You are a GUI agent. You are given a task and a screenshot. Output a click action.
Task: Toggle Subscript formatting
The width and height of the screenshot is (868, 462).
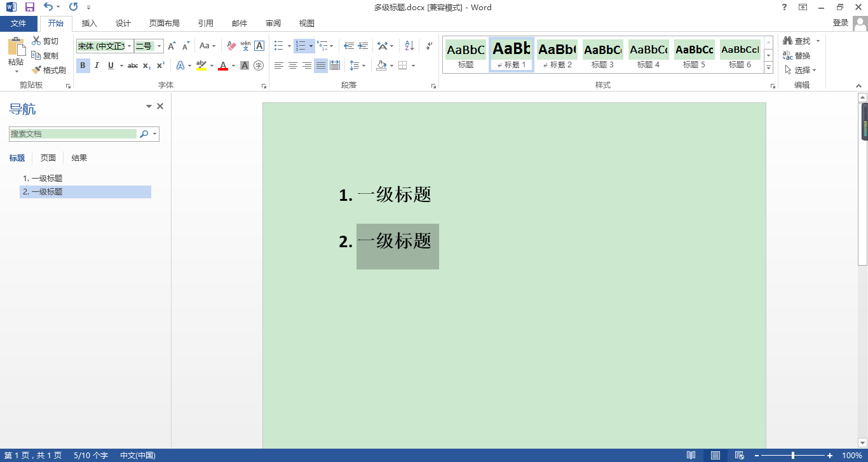pyautogui.click(x=147, y=65)
